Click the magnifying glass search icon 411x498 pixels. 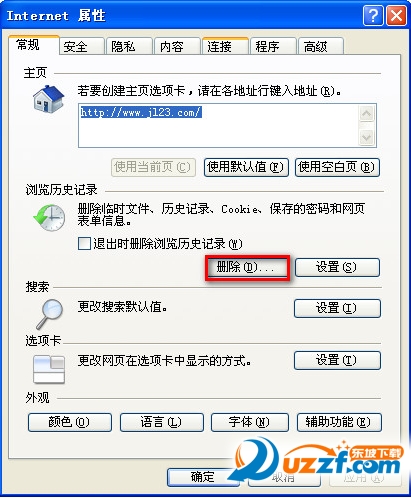(50, 314)
